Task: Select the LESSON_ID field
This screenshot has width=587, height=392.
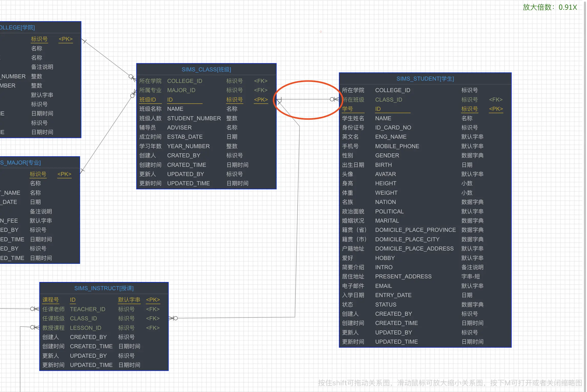Action: 85,328
